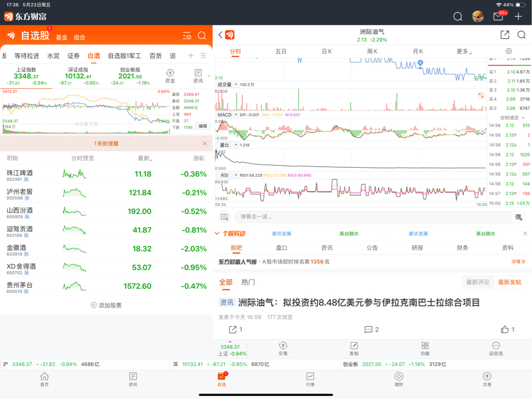Open the watchlist group menu icon

click(203, 56)
